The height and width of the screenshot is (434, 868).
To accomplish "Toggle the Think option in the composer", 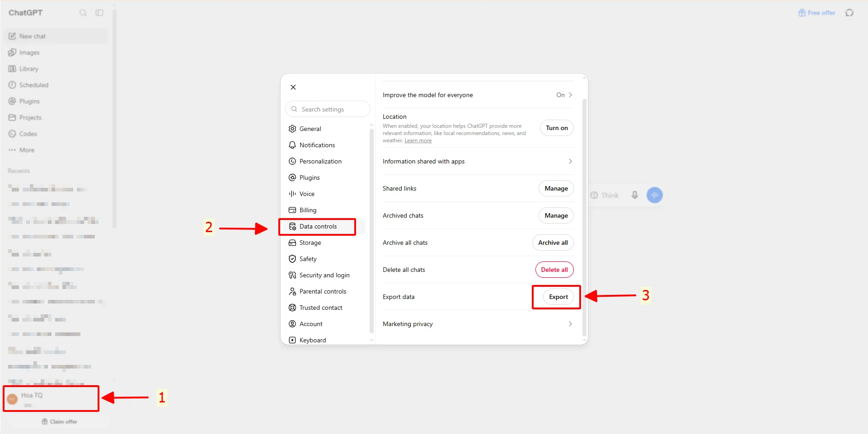I will point(605,195).
